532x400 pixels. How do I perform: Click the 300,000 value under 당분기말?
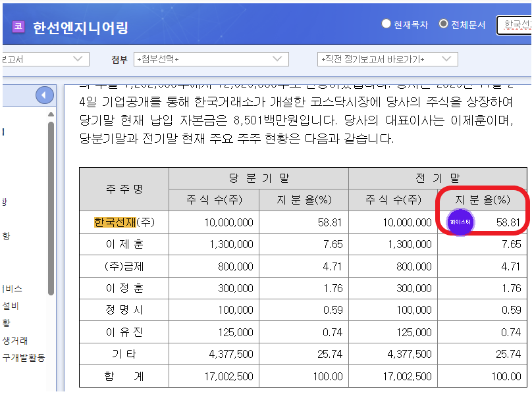click(236, 288)
